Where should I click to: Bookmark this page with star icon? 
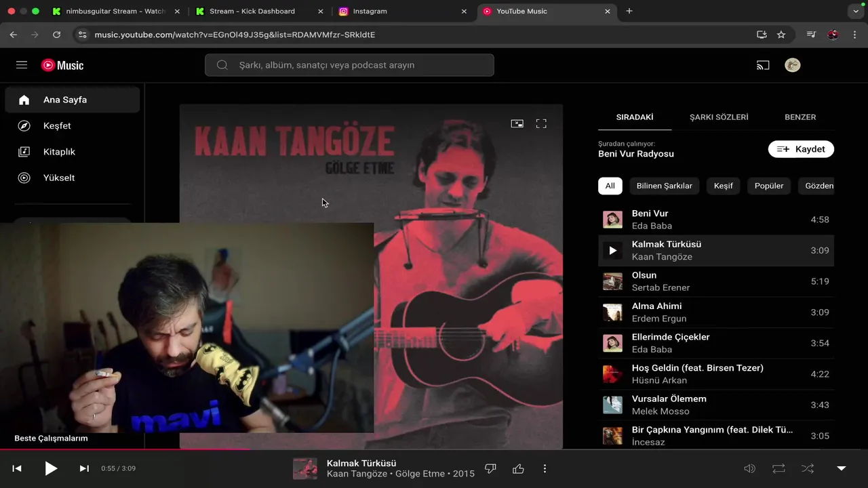pyautogui.click(x=781, y=35)
